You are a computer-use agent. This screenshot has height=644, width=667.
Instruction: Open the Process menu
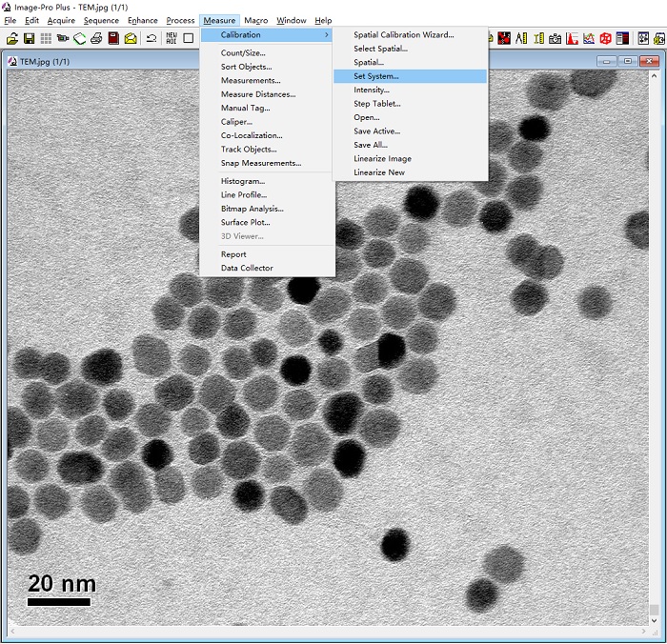click(180, 20)
